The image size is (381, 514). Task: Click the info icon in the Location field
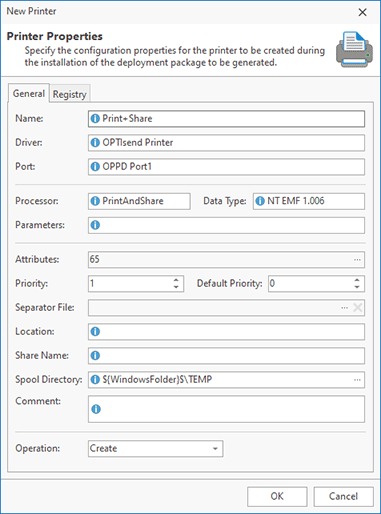click(x=95, y=332)
